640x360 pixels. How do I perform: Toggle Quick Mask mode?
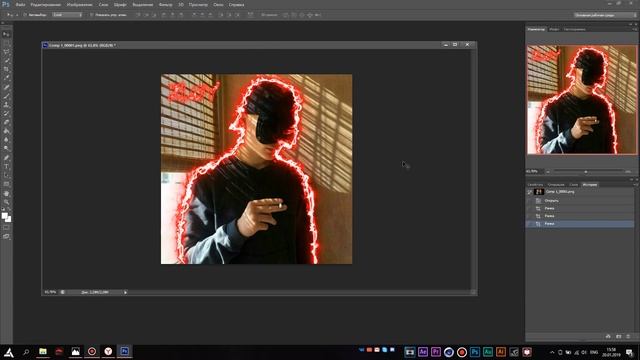[6, 228]
